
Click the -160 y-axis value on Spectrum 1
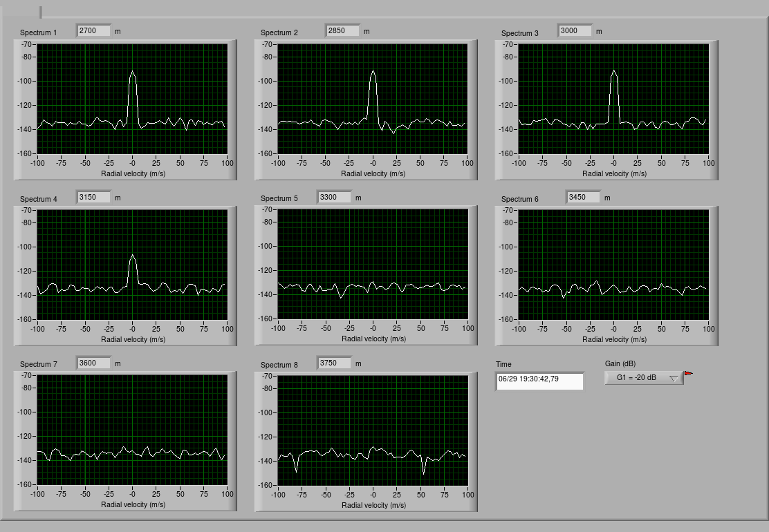24,153
